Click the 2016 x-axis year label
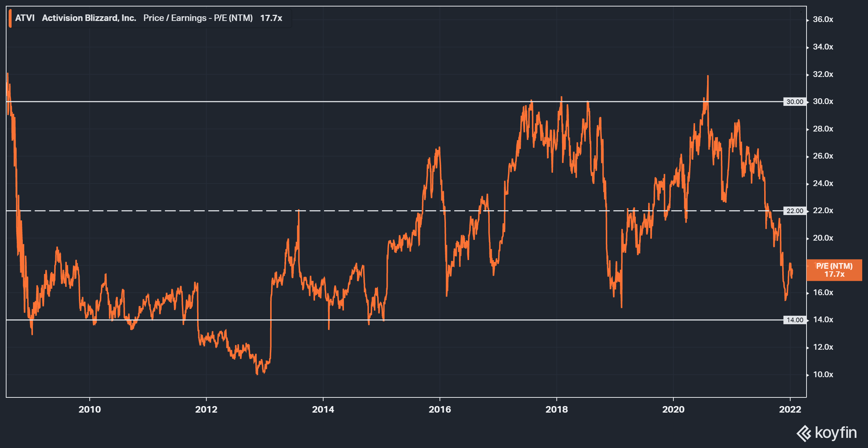Image resolution: width=868 pixels, height=448 pixels. pos(440,410)
